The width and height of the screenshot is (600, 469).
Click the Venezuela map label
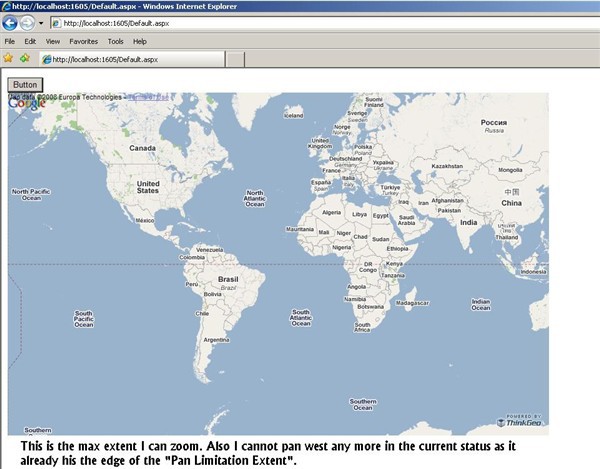[x=209, y=249]
